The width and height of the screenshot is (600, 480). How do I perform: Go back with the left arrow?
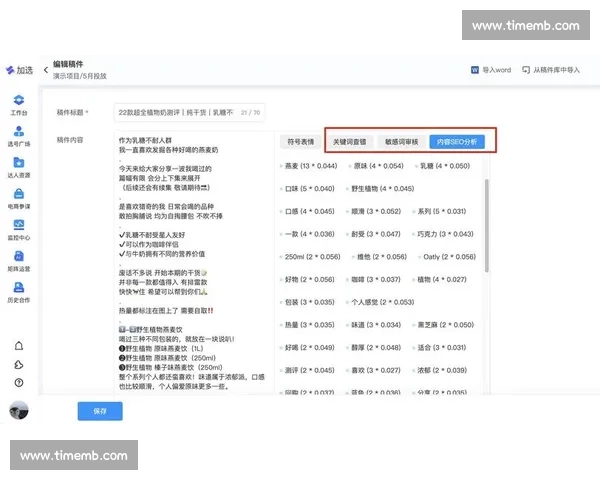(46, 70)
